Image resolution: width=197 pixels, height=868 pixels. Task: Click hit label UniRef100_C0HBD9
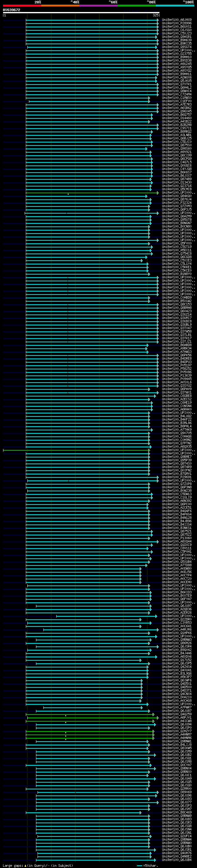tap(177, 298)
